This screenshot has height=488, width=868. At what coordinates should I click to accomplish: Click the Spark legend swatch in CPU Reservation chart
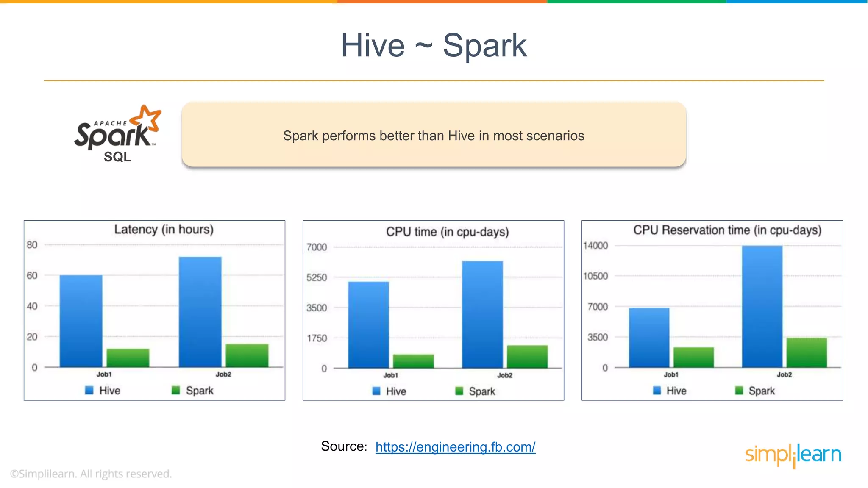(739, 391)
